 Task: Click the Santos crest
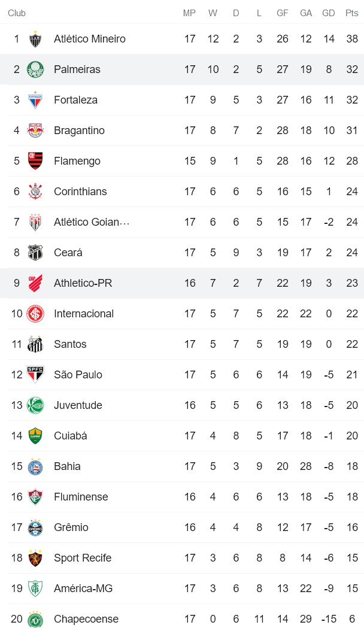pyautogui.click(x=35, y=344)
